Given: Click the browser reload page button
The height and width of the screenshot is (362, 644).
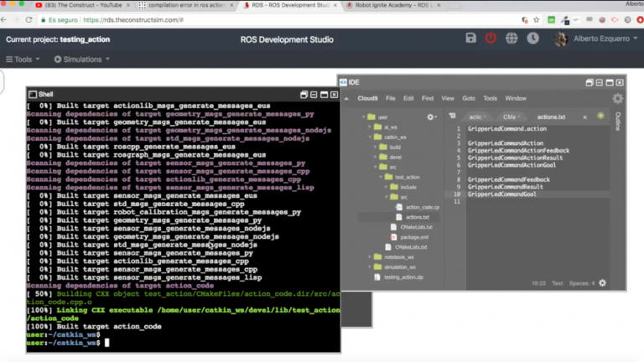Looking at the screenshot, I should tap(29, 20).
